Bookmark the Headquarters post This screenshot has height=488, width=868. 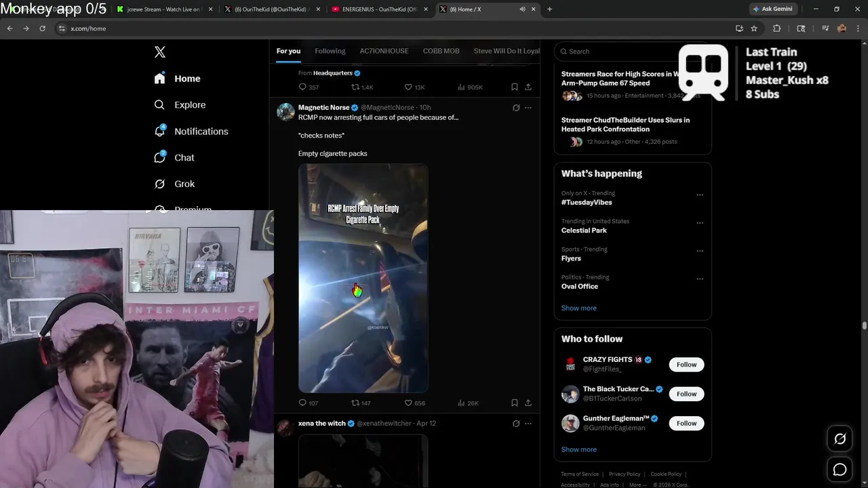(515, 87)
